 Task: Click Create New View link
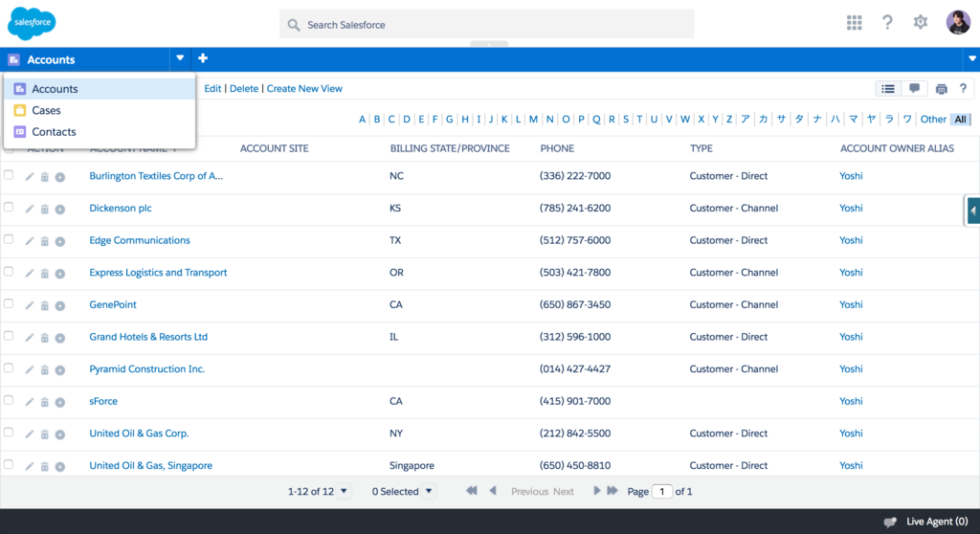click(304, 89)
